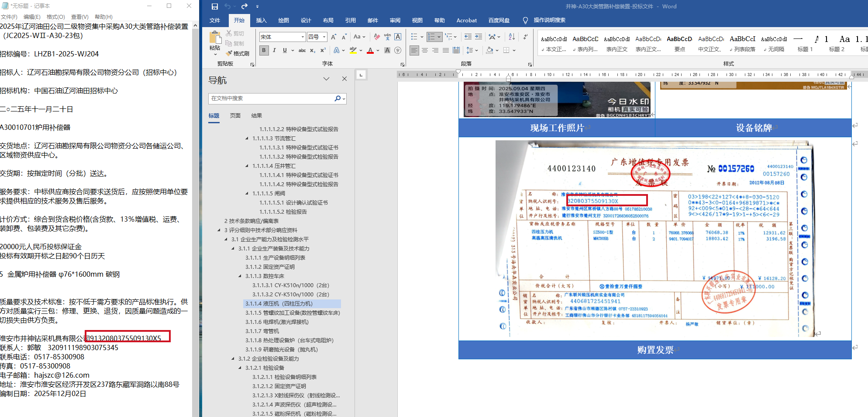Click the invoice image in the document
The image size is (868, 417).
click(x=655, y=239)
